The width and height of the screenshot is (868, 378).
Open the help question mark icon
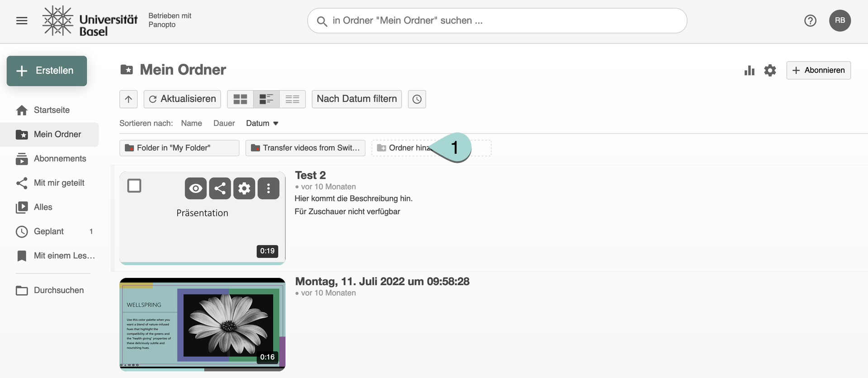810,21
